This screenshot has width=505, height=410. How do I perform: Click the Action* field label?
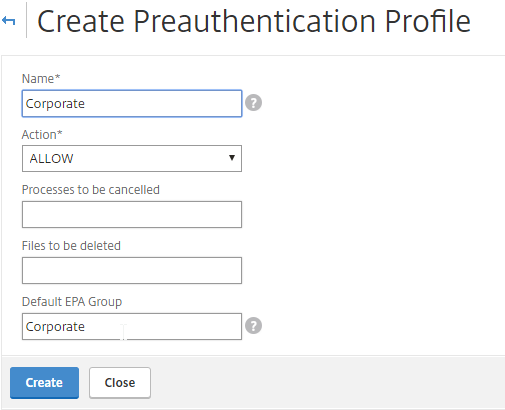click(42, 135)
